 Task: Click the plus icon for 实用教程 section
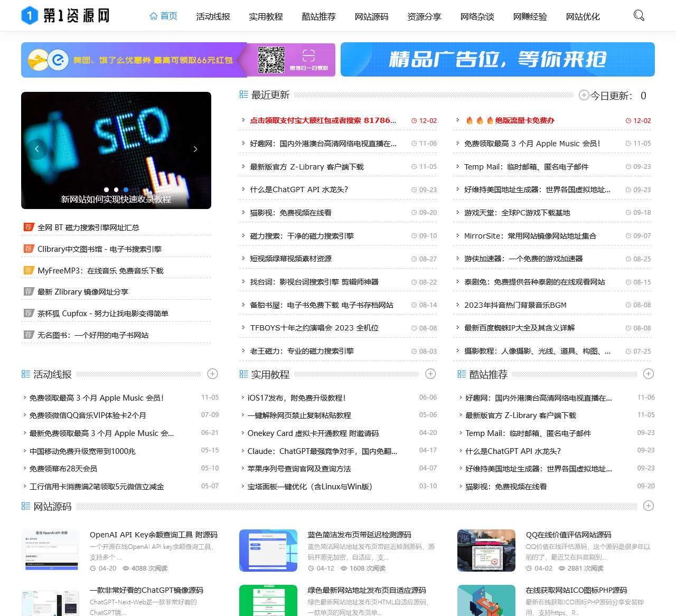point(430,374)
